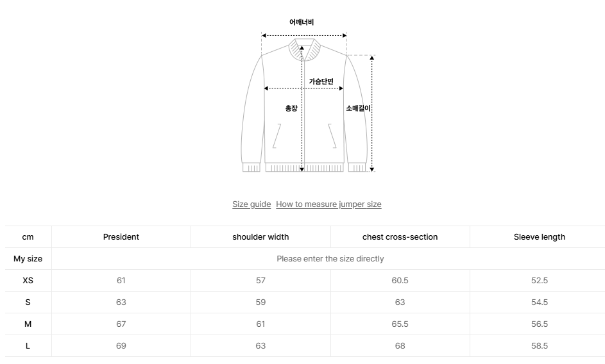Click the 총장 label on the diagram
605x364 pixels.
tap(291, 108)
